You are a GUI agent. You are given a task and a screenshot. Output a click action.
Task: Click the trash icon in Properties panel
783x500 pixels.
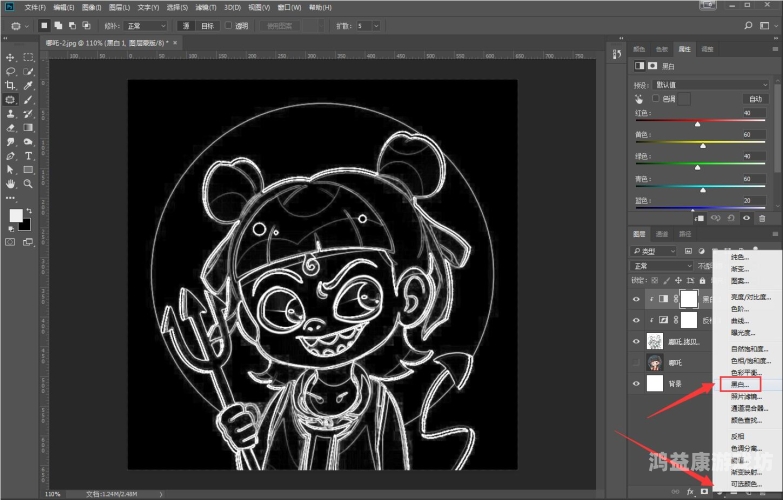pyautogui.click(x=762, y=218)
